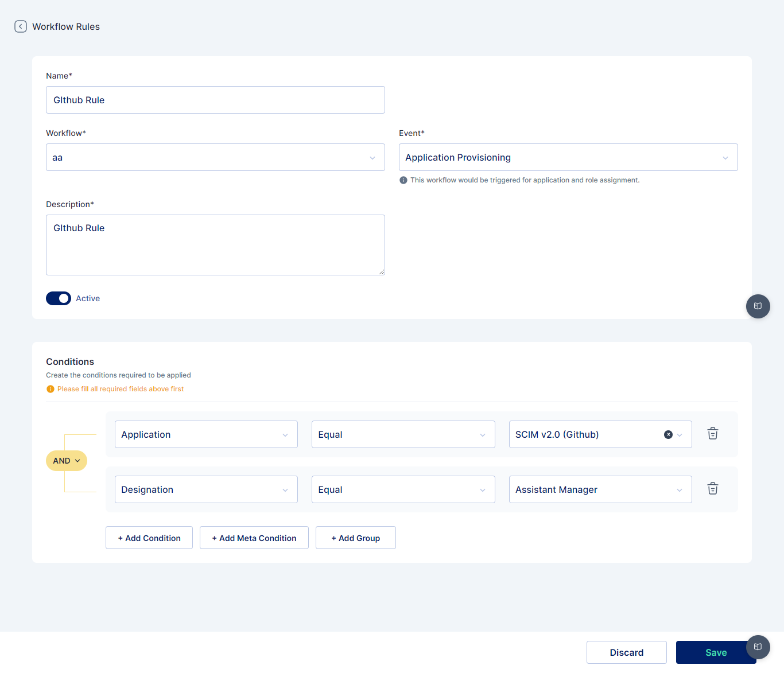
Task: Click the Add Condition button
Action: point(149,538)
